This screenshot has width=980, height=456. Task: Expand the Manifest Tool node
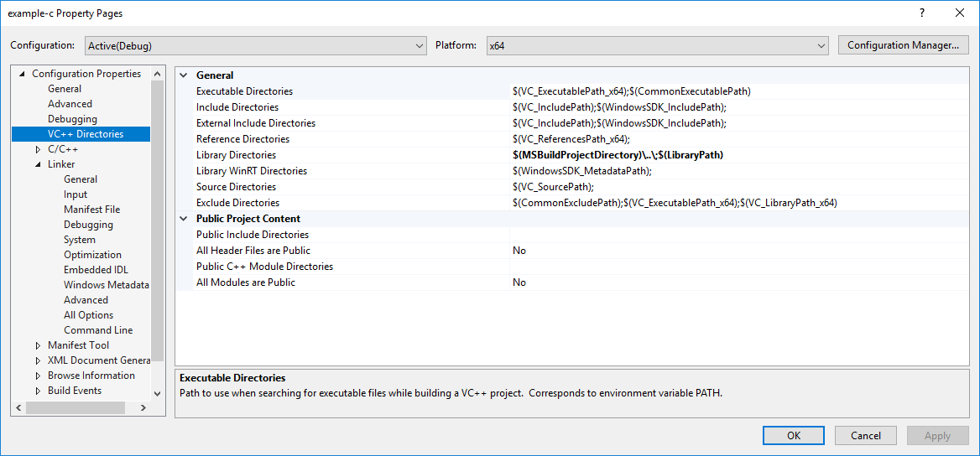click(38, 345)
